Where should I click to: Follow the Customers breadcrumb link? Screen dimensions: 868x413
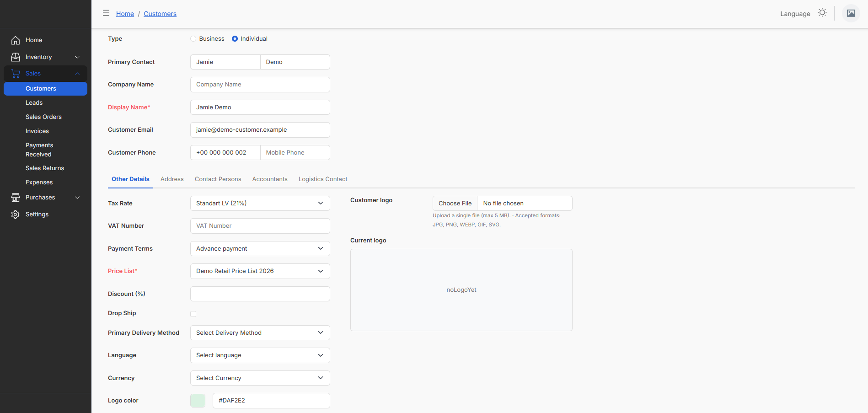pyautogui.click(x=160, y=14)
